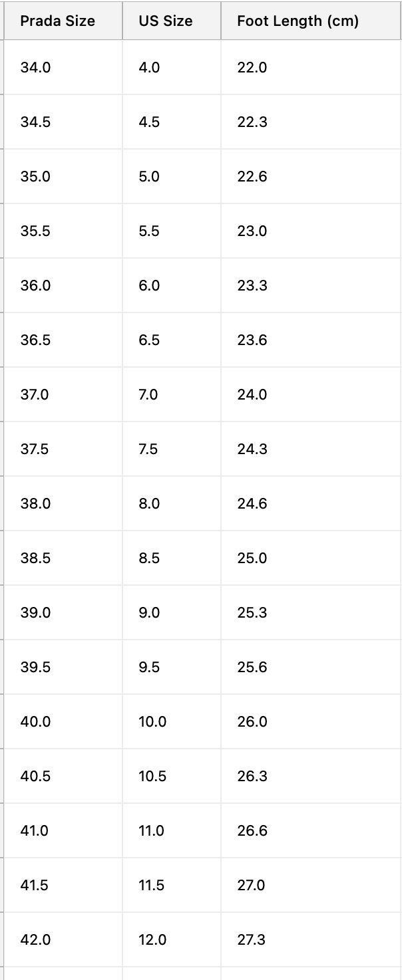This screenshot has height=980, width=402.
Task: Select the Foot Length cell 24.6
Action: (311, 503)
